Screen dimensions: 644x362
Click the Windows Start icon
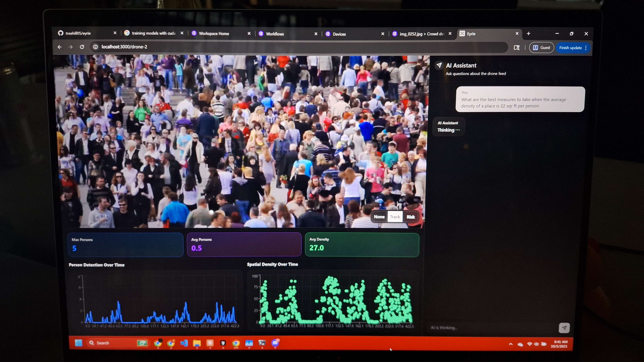tap(78, 343)
